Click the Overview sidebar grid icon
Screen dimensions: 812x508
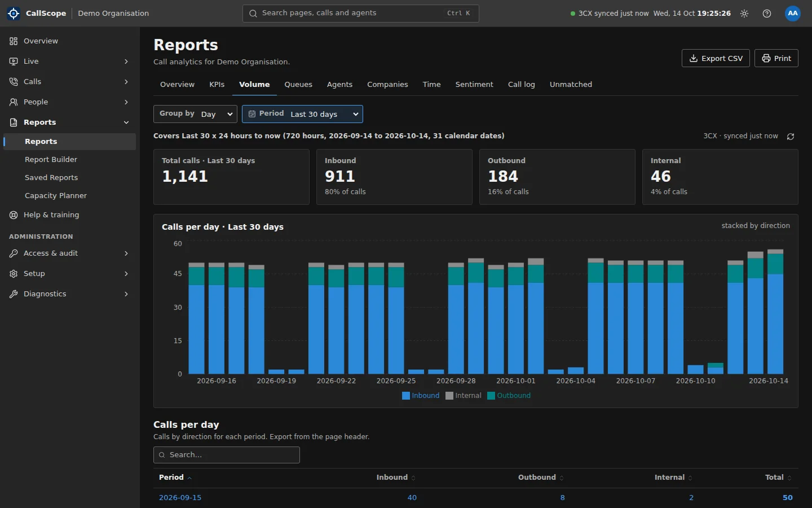pos(14,41)
